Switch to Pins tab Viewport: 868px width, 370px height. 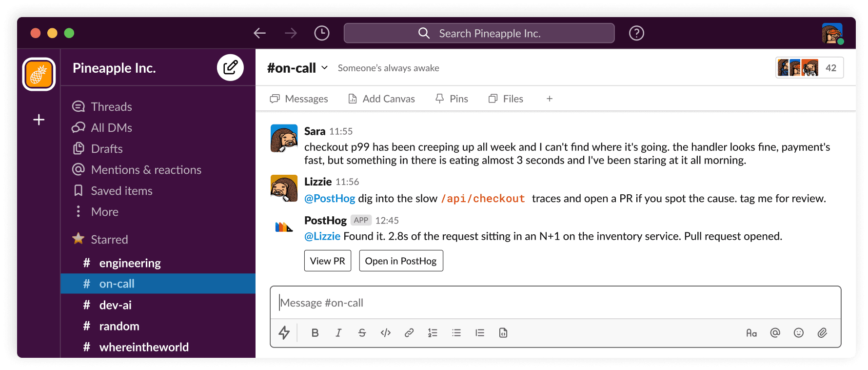click(x=452, y=99)
